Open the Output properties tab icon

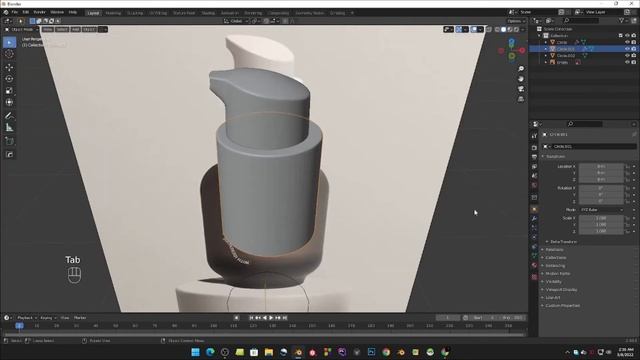pyautogui.click(x=534, y=157)
